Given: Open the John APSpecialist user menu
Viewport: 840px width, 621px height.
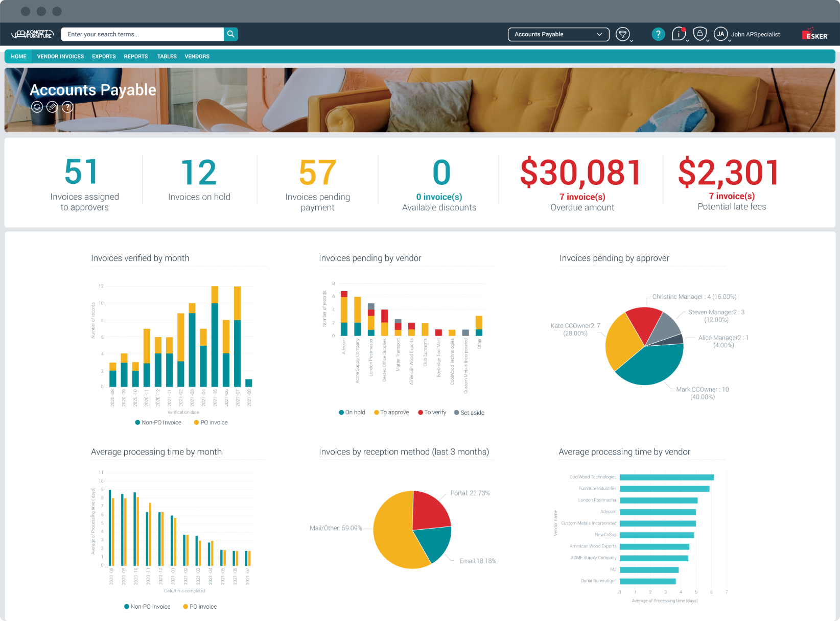Looking at the screenshot, I should pos(755,34).
